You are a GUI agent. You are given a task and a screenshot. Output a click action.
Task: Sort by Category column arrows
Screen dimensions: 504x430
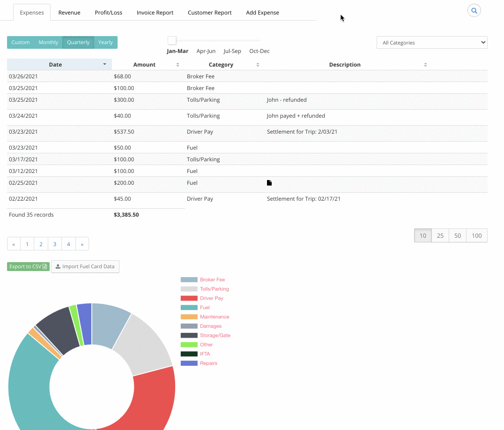(258, 65)
